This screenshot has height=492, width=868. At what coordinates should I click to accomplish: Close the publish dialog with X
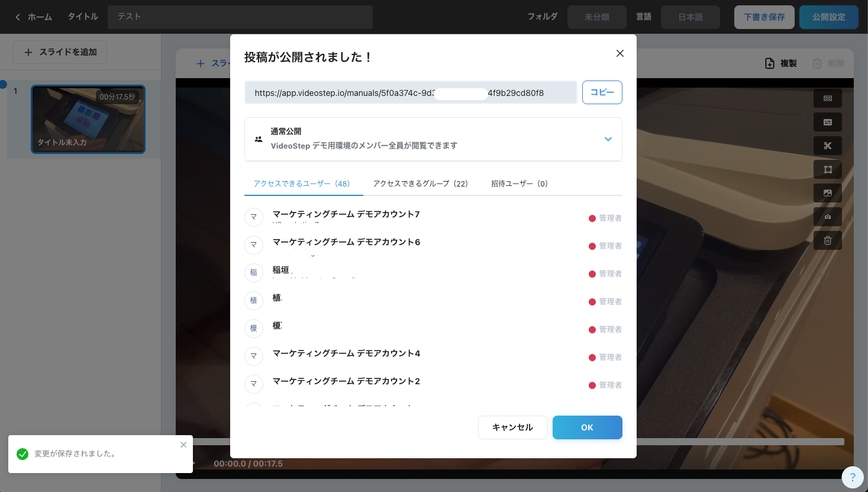619,53
